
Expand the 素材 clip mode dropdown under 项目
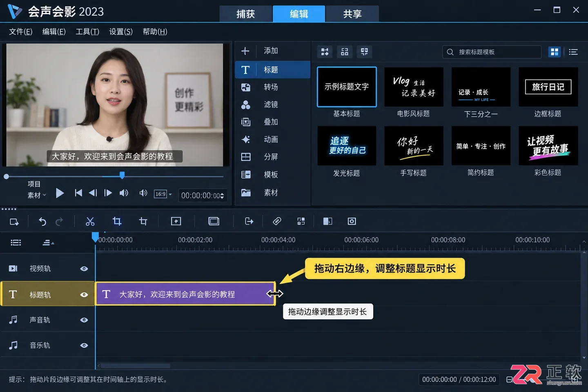point(37,195)
